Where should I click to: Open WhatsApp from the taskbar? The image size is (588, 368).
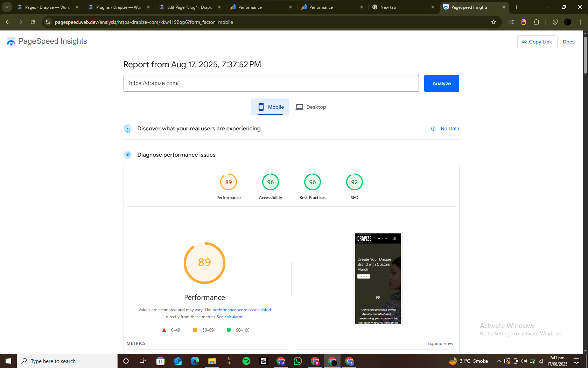point(298,361)
